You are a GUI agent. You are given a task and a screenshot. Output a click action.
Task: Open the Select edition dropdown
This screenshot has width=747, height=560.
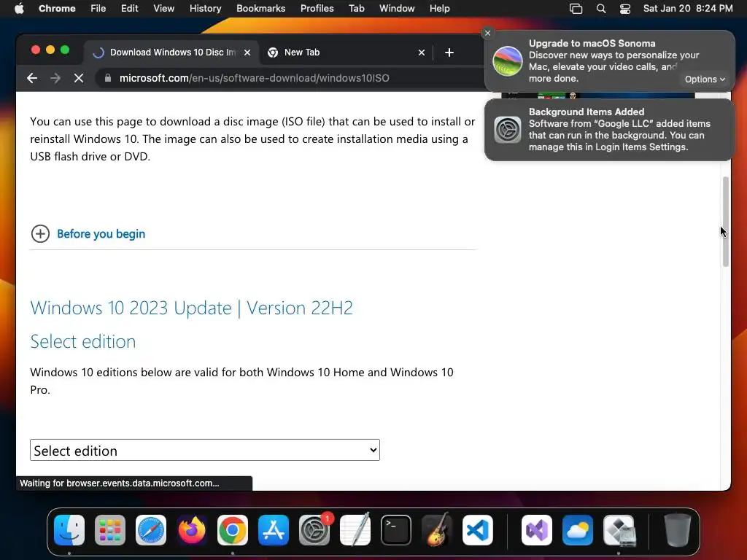[205, 450]
